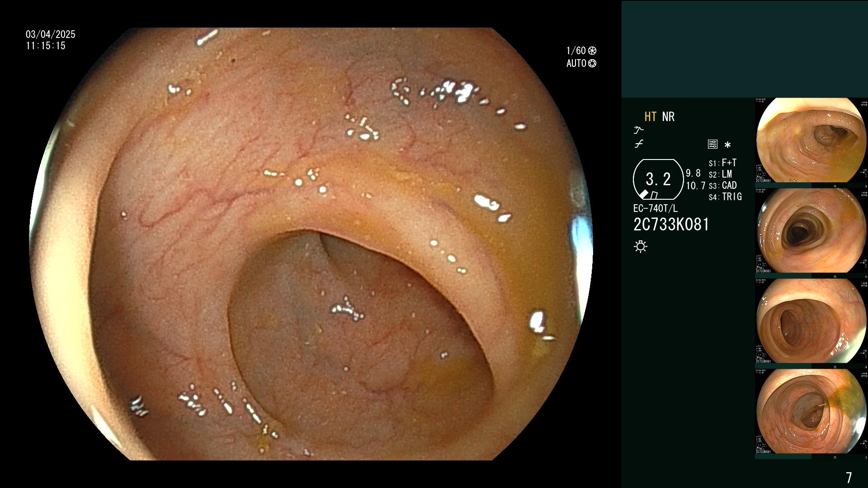Screen dimensions: 868x488
Task: Click the AUTO iris mode icon
Action: click(592, 63)
